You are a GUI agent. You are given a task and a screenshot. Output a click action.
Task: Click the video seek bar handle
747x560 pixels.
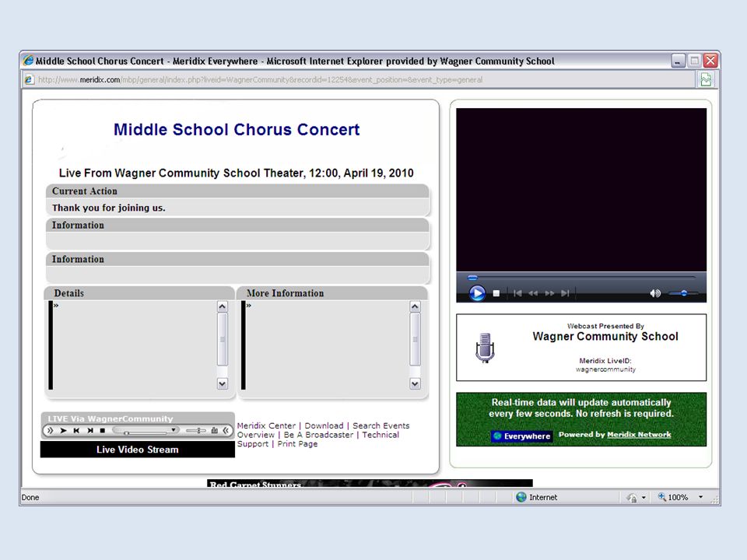[472, 278]
